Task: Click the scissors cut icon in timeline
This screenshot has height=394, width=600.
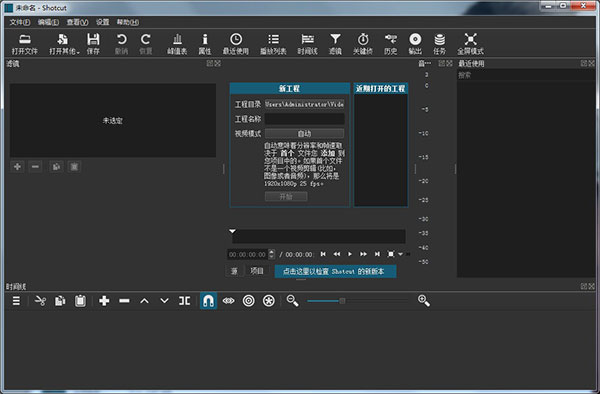Action: tap(40, 301)
